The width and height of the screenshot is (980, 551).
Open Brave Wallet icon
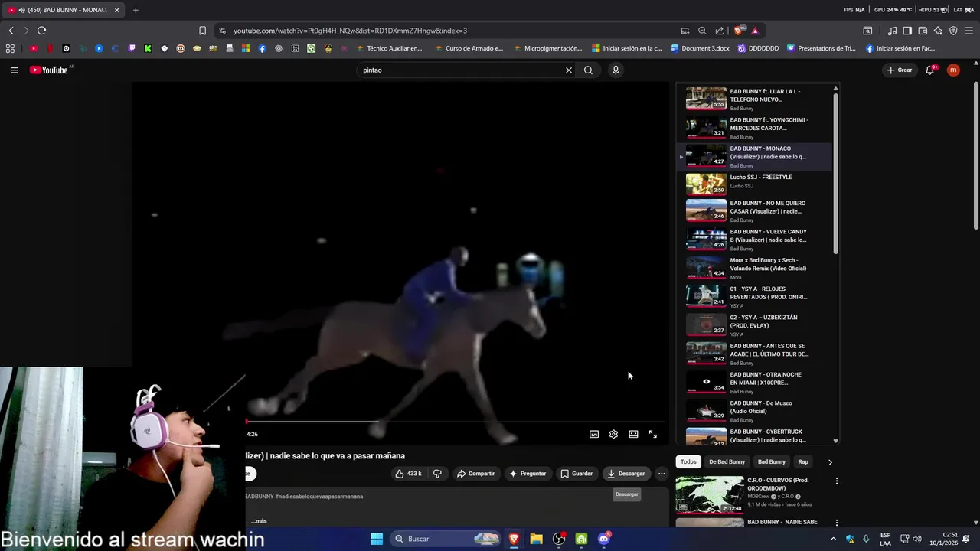pos(923,31)
